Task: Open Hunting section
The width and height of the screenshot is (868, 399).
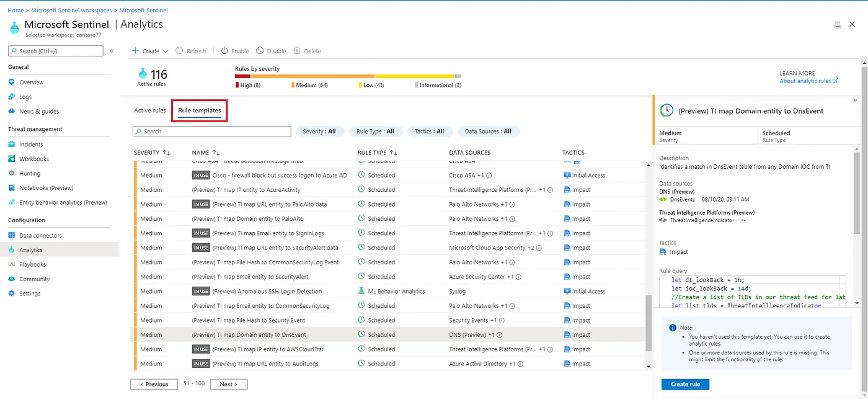Action: click(30, 173)
